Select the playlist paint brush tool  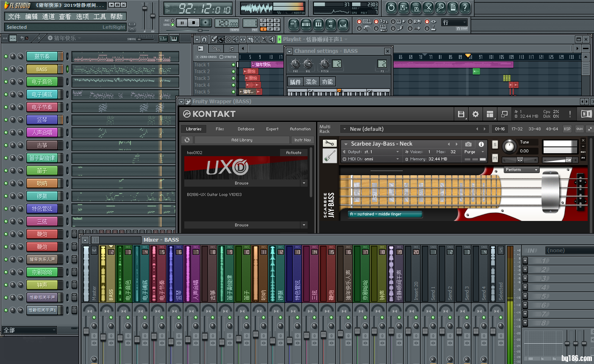pos(221,39)
